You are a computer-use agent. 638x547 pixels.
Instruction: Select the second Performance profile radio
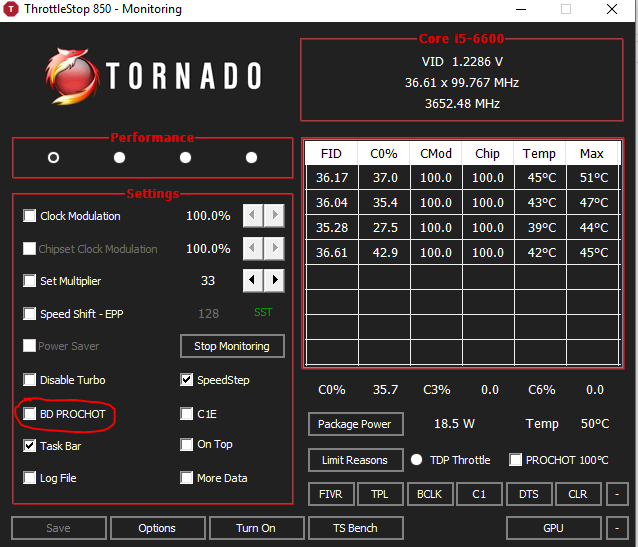(119, 158)
